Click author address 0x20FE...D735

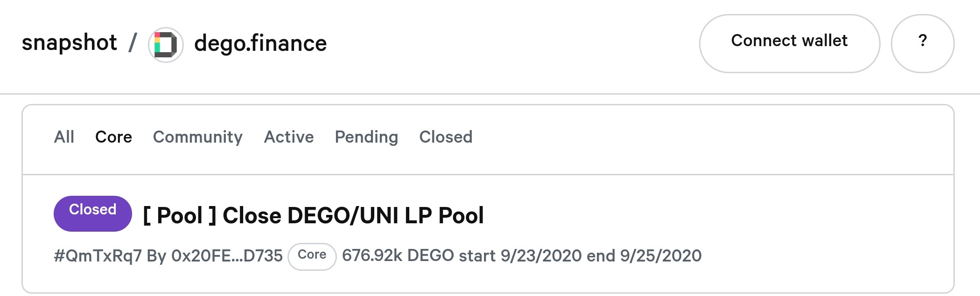(227, 256)
